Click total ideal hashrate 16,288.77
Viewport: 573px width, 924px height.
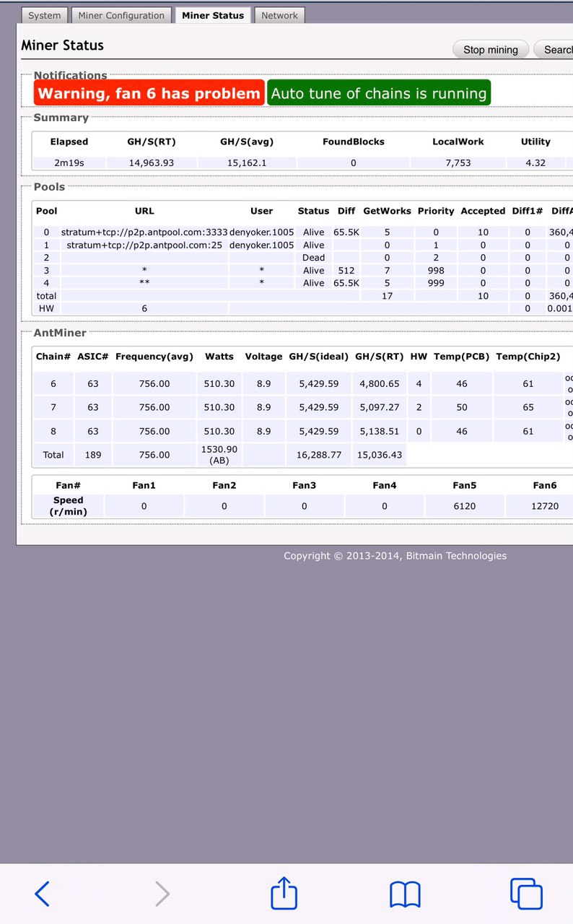tap(318, 456)
